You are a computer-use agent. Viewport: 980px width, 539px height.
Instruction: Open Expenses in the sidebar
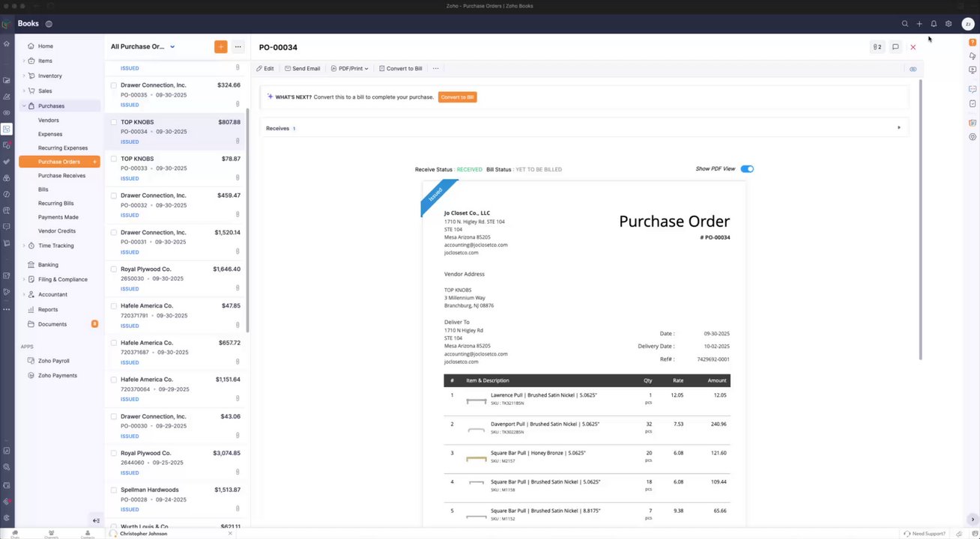pyautogui.click(x=50, y=134)
